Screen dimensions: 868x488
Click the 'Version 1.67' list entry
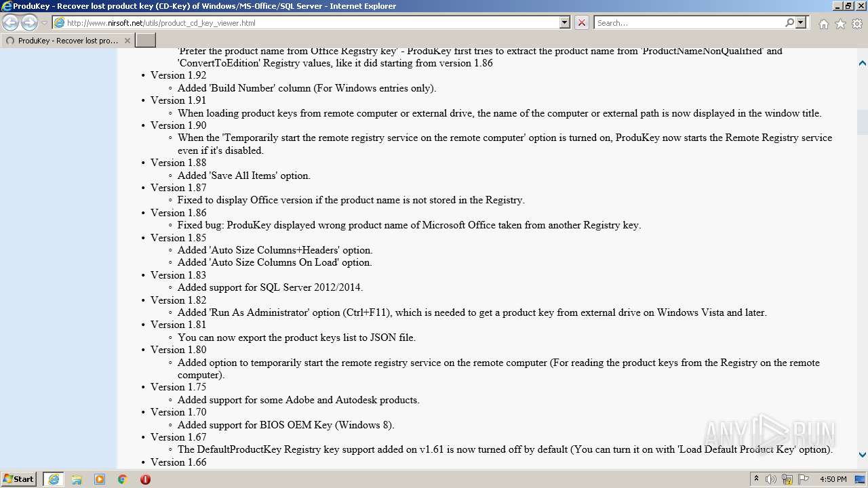coord(178,437)
